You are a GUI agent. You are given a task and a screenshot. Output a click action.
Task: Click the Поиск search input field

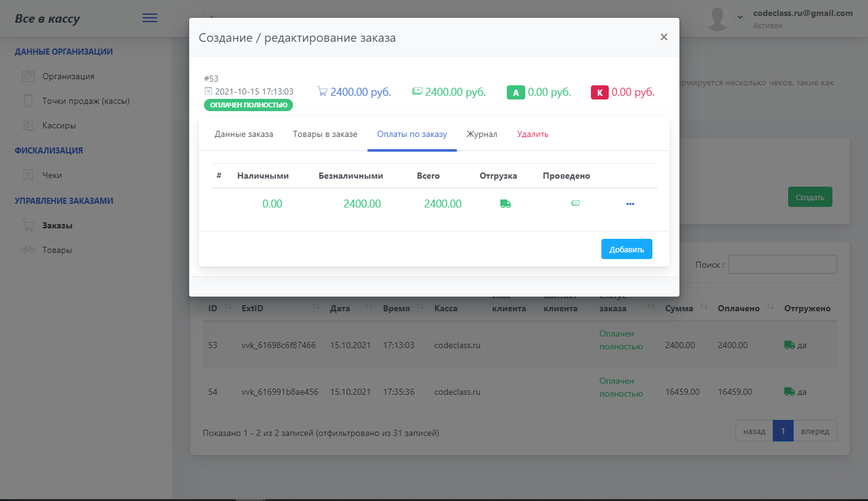click(x=782, y=265)
